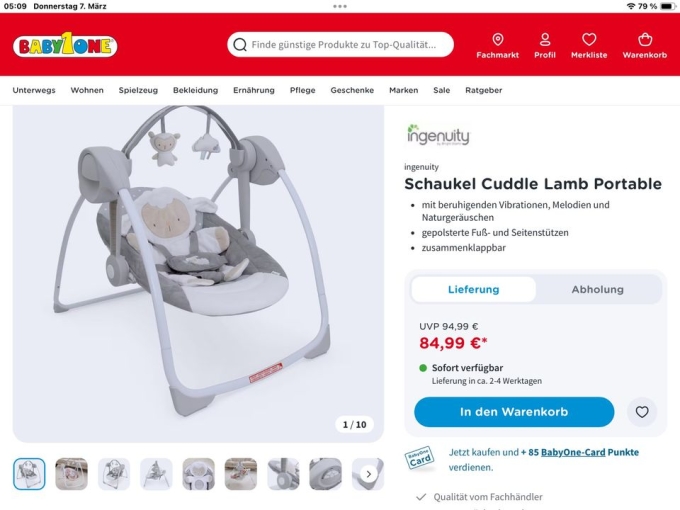
Task: Open the Sale menu item
Action: click(x=441, y=90)
